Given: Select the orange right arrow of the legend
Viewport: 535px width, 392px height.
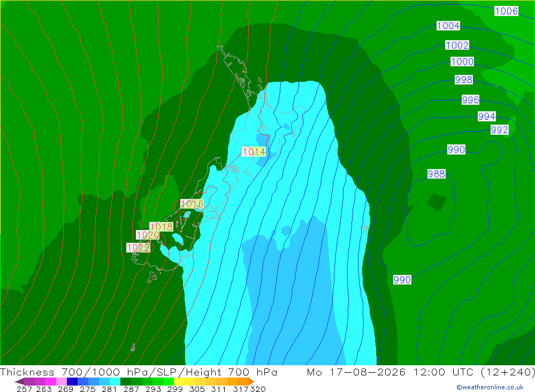Looking at the screenshot, I should coord(251,381).
